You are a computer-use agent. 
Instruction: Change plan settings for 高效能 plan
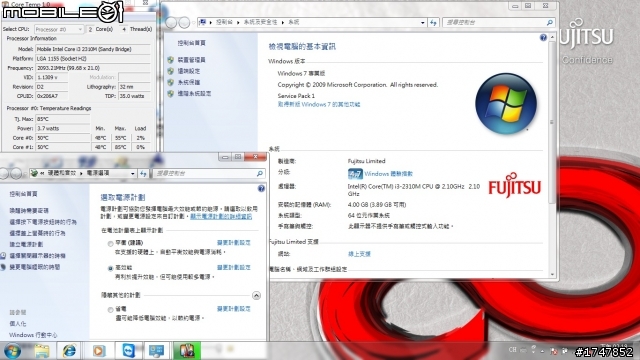click(233, 267)
